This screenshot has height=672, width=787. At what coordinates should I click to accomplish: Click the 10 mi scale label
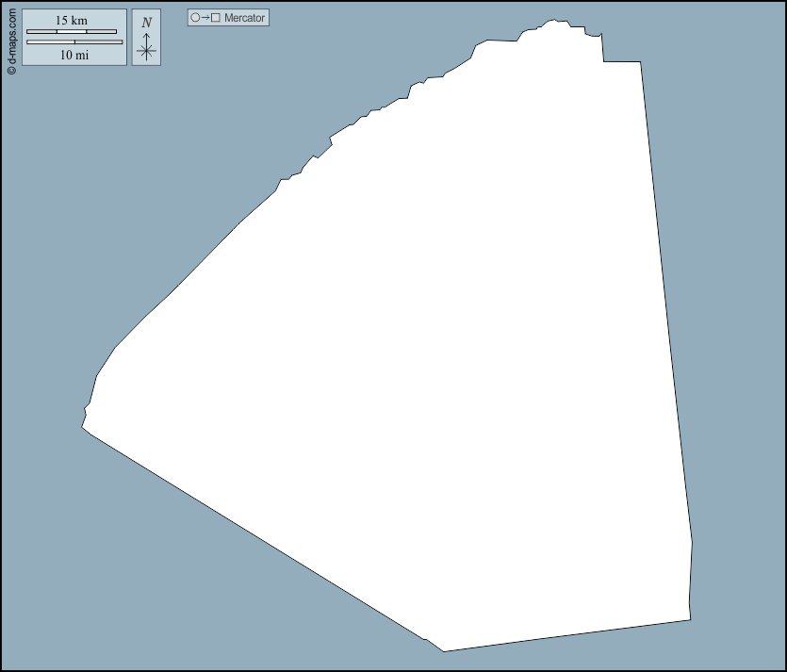click(x=74, y=55)
